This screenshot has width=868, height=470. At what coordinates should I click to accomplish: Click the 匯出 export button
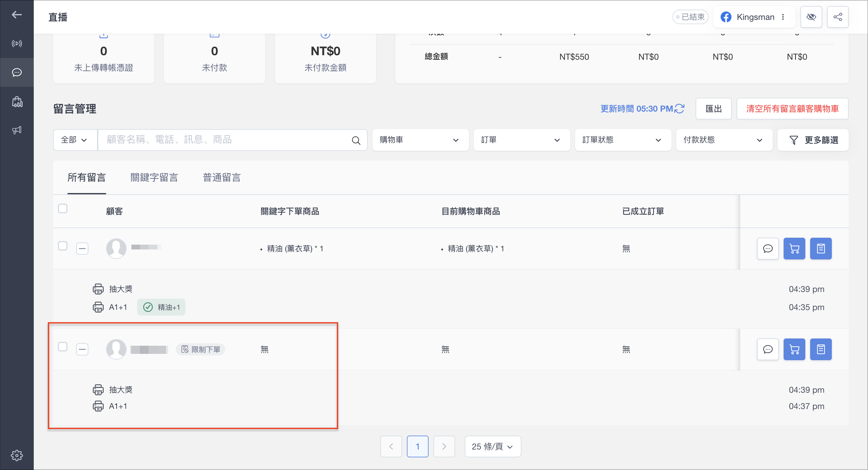pyautogui.click(x=713, y=109)
